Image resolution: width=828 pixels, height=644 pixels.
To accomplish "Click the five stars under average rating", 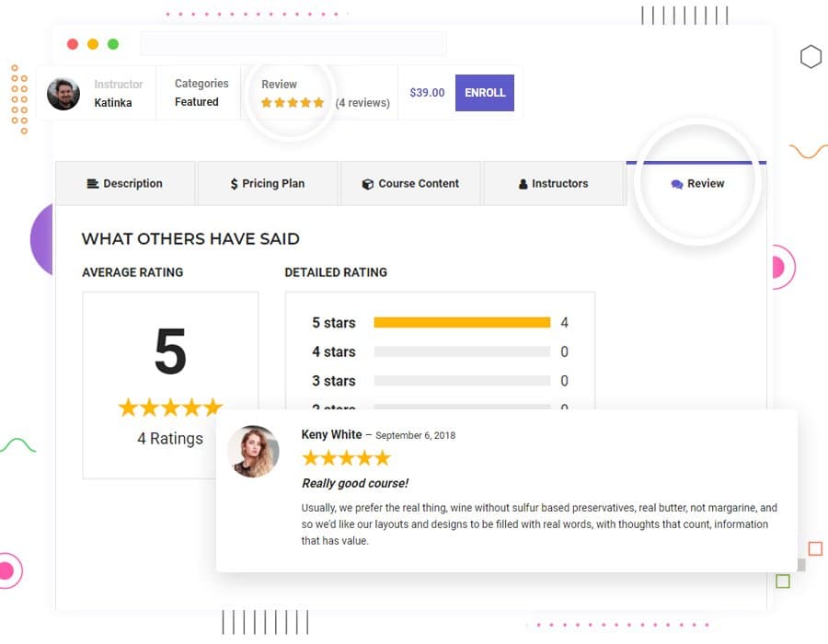I will 170,407.
